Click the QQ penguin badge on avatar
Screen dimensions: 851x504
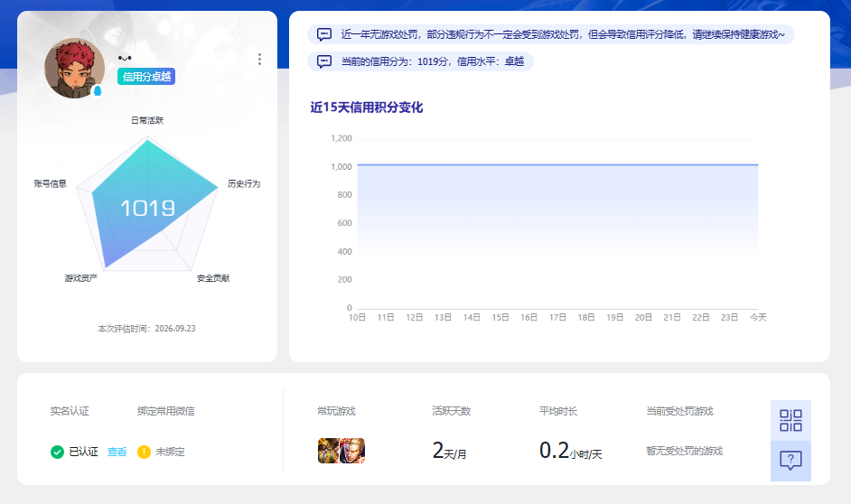pyautogui.click(x=98, y=90)
